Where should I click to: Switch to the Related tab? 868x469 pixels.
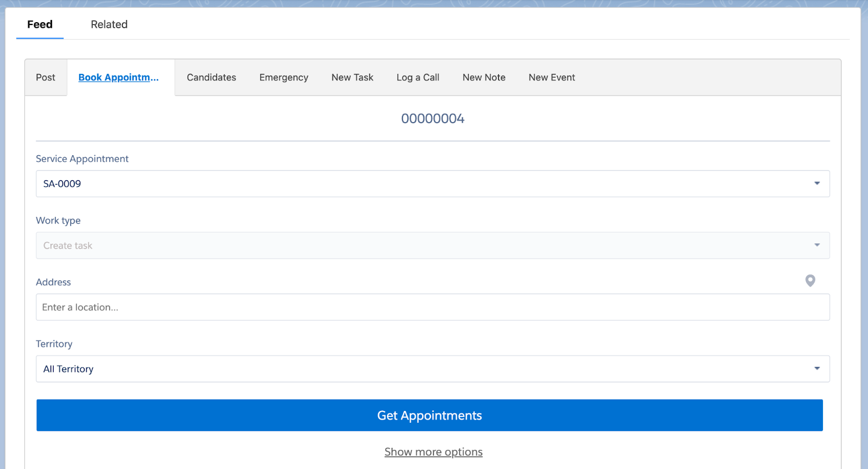tap(109, 24)
